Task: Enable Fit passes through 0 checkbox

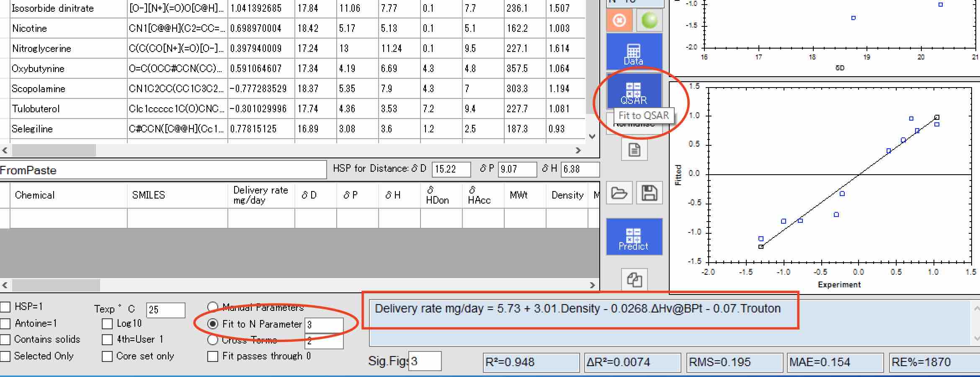Action: 213,356
